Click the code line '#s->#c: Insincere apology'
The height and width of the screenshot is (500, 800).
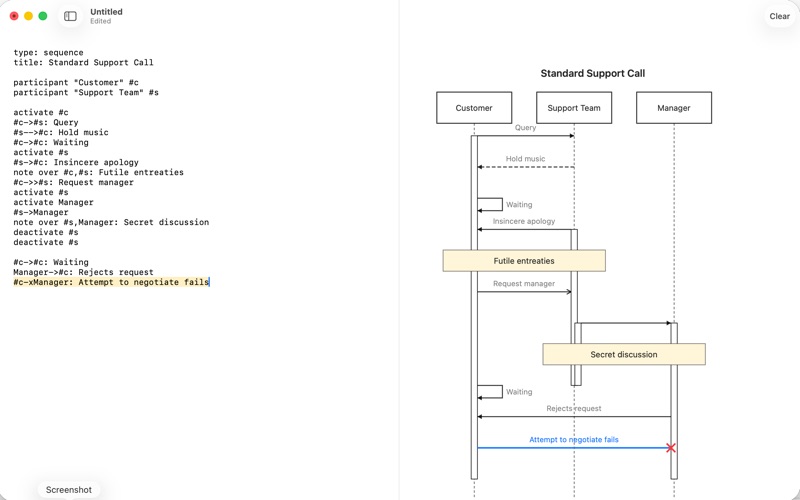click(76, 162)
